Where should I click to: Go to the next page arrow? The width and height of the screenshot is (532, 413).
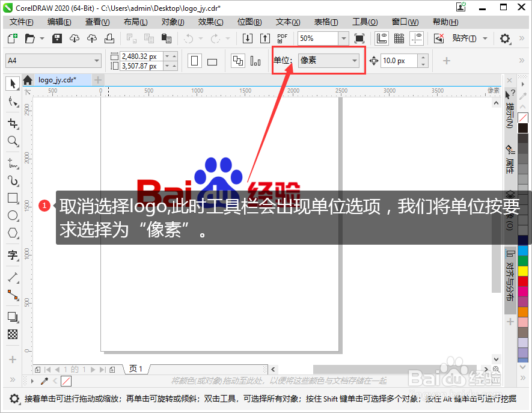[93, 369]
